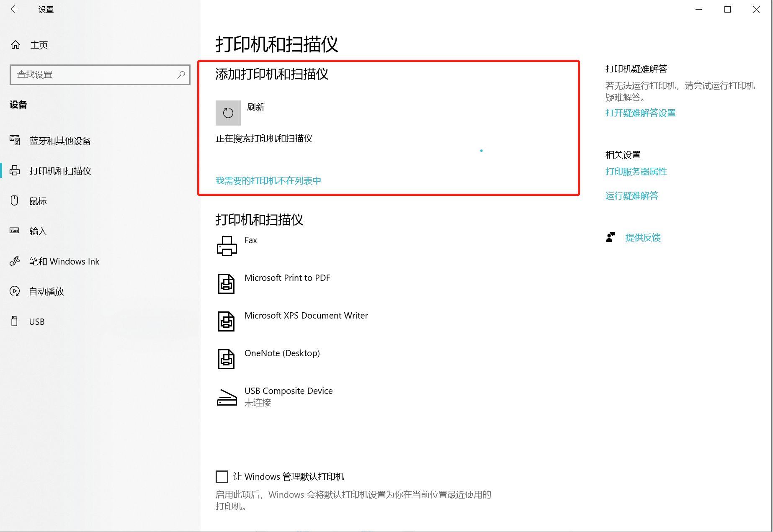Click the search magnifier icon

click(181, 75)
